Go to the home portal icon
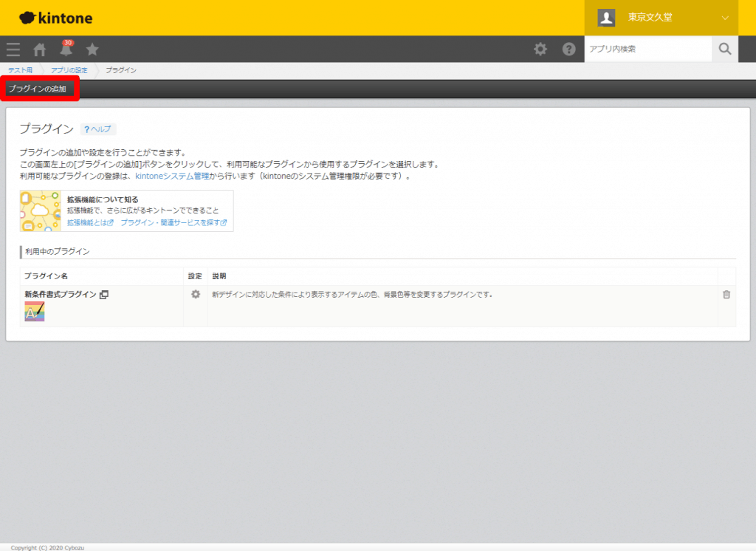 pyautogui.click(x=40, y=49)
